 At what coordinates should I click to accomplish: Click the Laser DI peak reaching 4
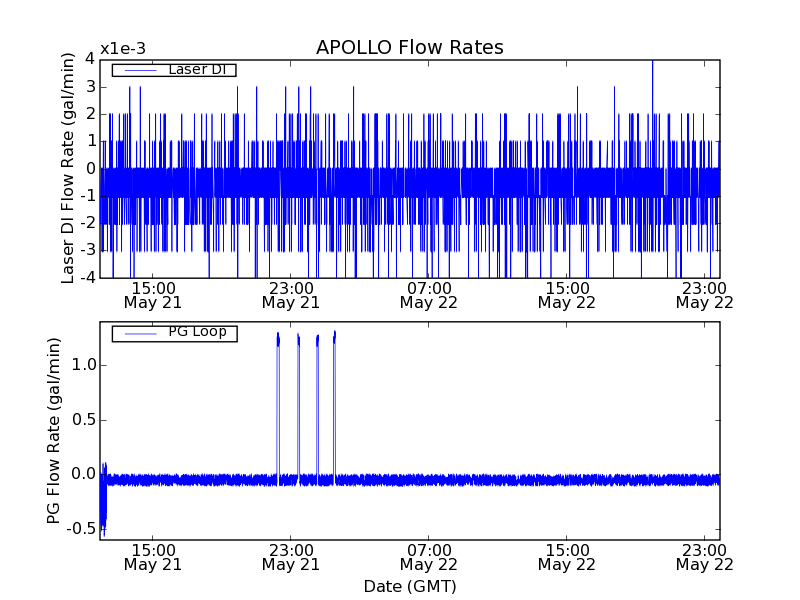point(652,63)
